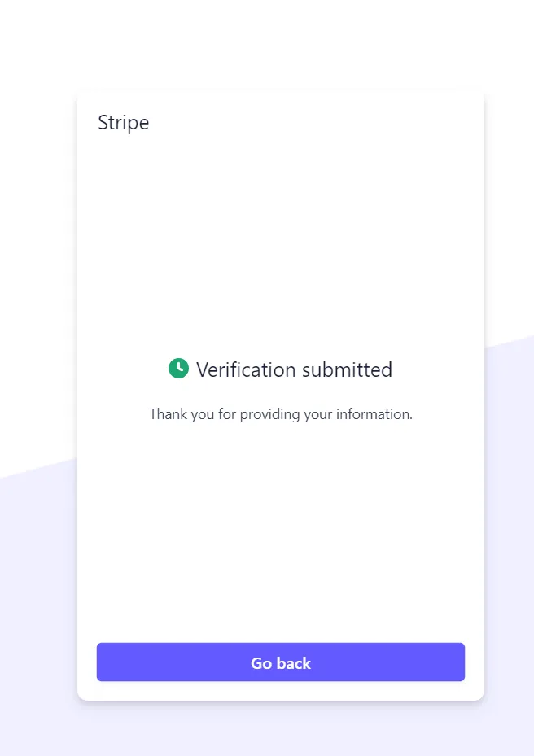Click empty card area below Stripe title
The width and height of the screenshot is (534, 756).
click(281, 217)
